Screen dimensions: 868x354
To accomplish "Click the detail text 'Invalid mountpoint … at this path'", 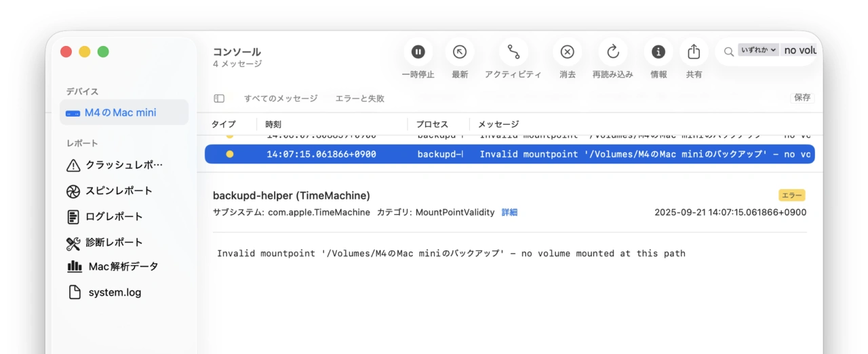I will pos(451,254).
